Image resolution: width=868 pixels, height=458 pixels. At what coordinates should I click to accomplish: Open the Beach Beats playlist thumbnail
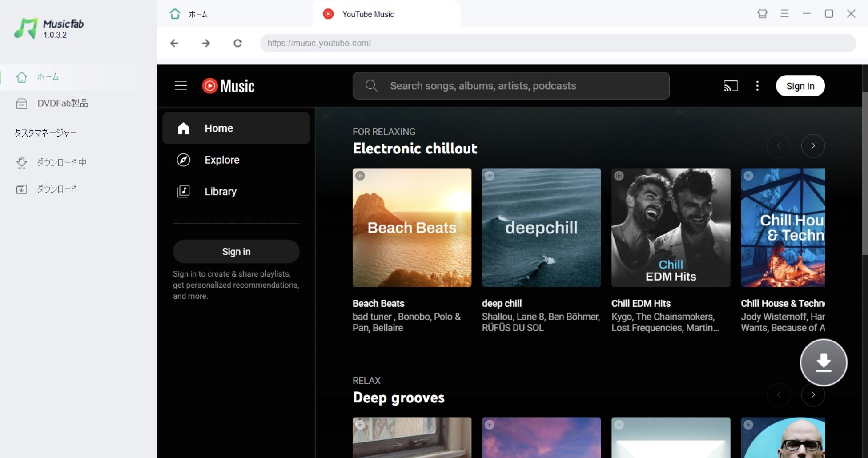[x=412, y=228]
